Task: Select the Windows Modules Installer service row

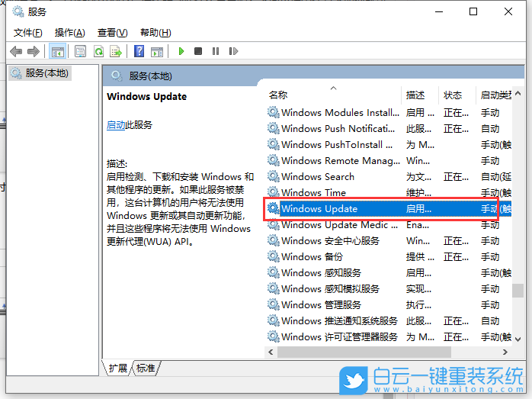Action: 389,112
